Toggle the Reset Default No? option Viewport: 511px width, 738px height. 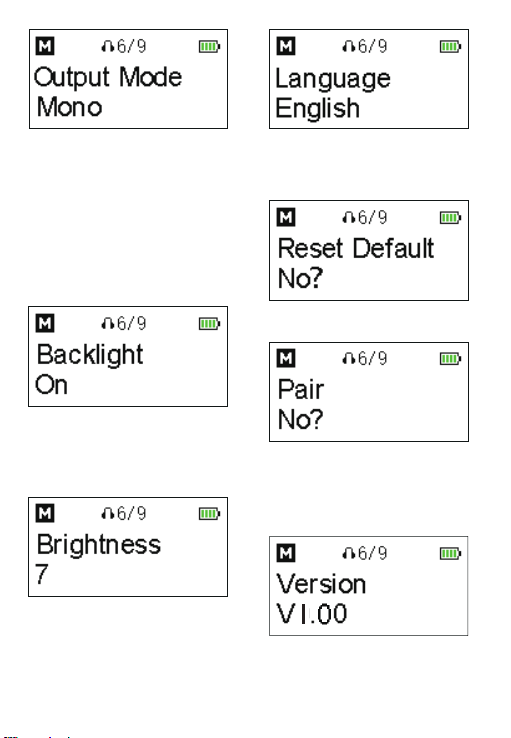300,279
